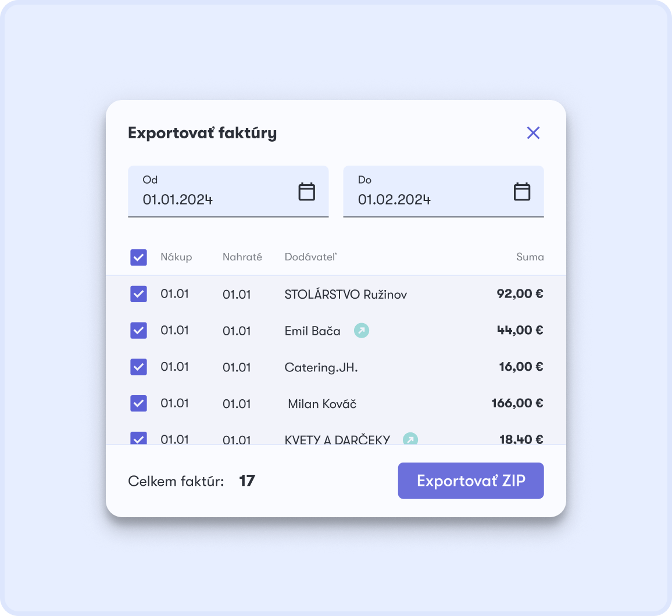Uncheck the Emil Bača invoice checkbox
The image size is (672, 616).
tap(138, 330)
